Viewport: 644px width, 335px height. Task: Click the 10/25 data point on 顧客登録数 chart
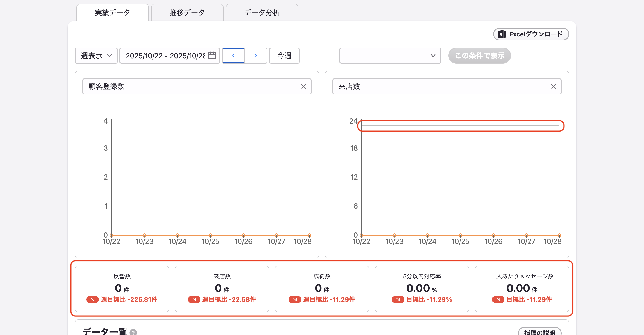coord(210,235)
